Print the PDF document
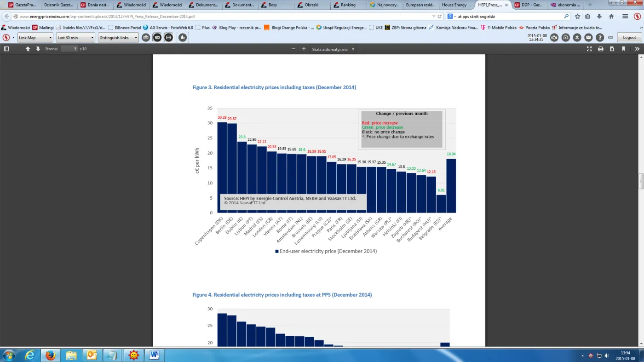This screenshot has height=362, width=644. tap(600, 49)
